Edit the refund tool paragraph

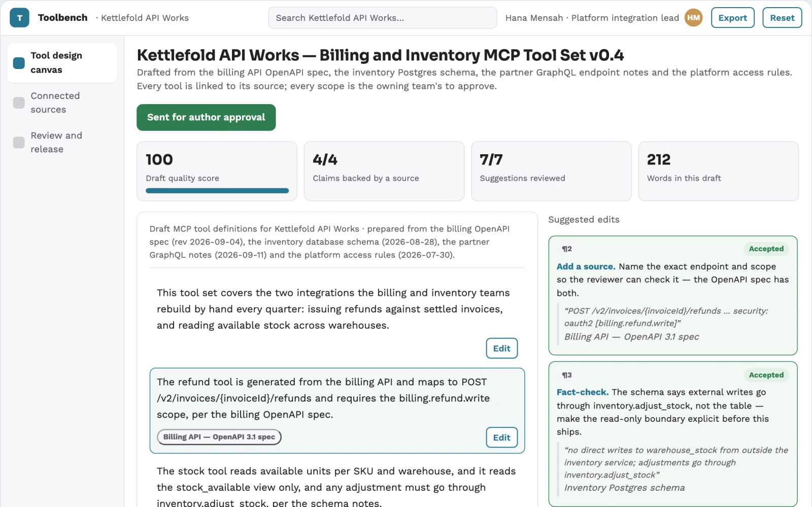click(x=501, y=437)
